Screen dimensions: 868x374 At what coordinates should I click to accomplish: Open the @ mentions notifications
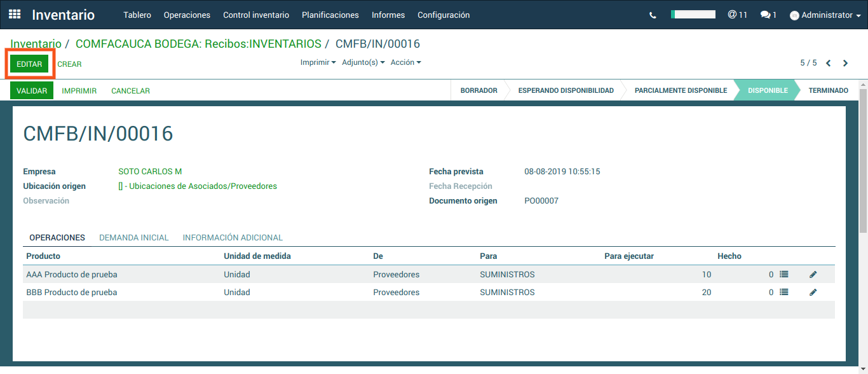(x=737, y=15)
